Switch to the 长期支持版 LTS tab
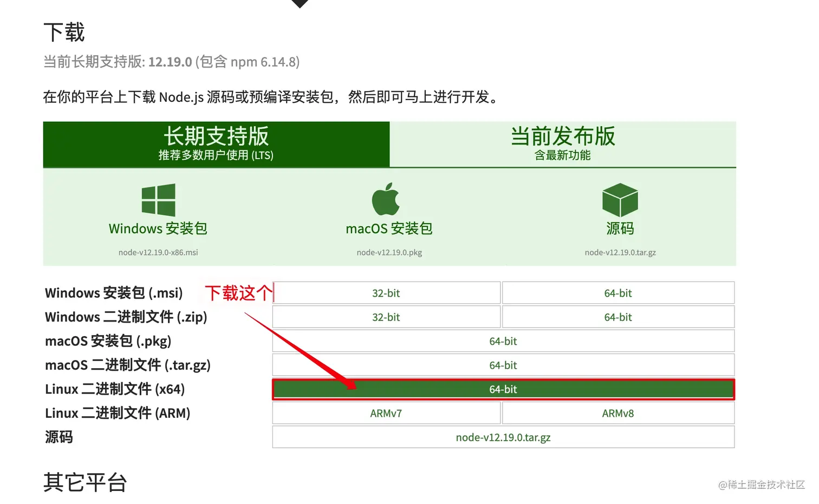This screenshot has width=819, height=504. pos(216,144)
